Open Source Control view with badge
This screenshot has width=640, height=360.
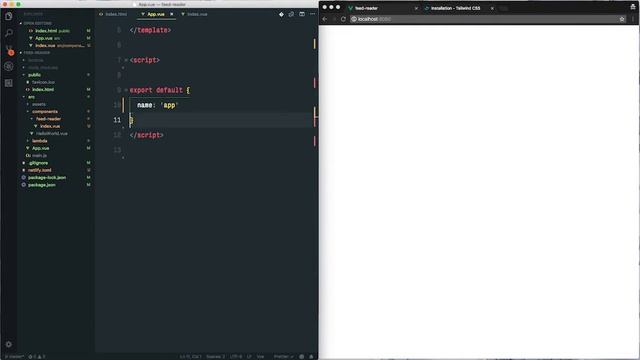(9, 50)
